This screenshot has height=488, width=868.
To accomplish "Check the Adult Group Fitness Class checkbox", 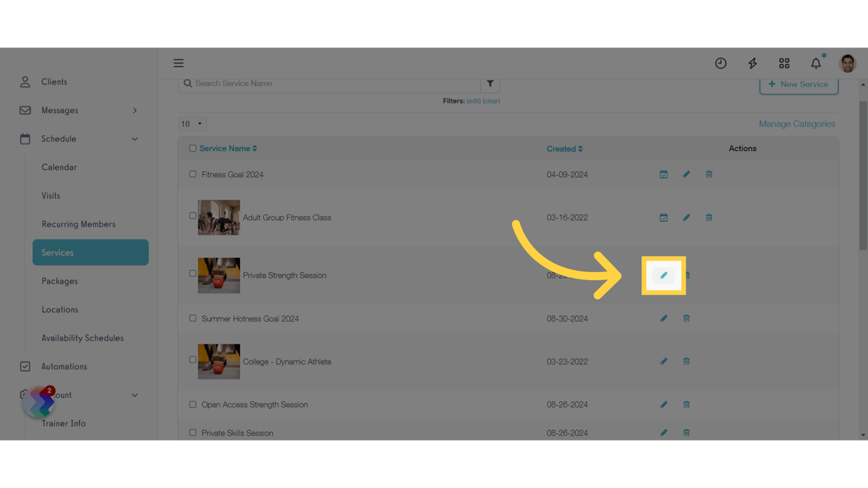I will 193,216.
